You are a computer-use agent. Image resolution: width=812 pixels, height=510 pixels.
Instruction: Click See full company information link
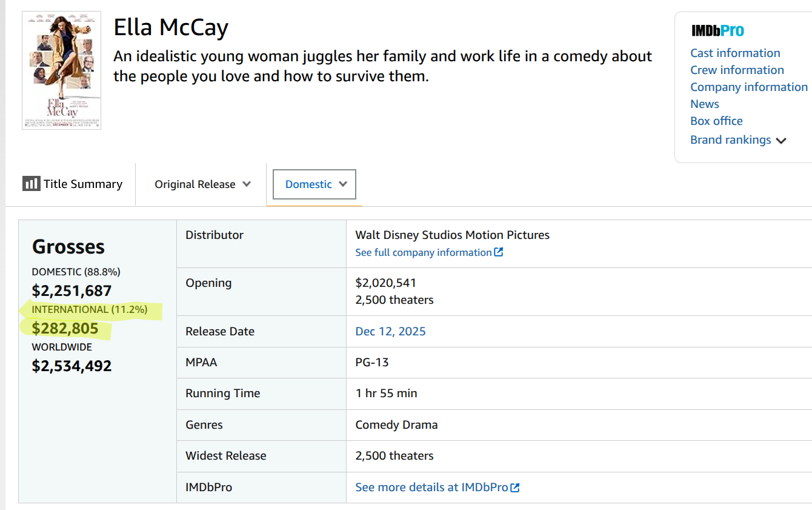tap(423, 252)
